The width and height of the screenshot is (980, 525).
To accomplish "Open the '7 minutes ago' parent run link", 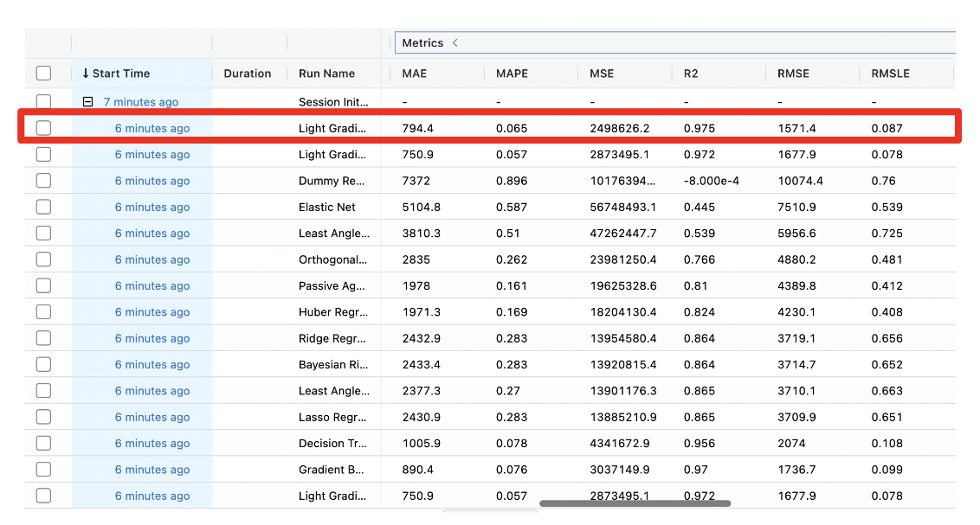I will [140, 102].
